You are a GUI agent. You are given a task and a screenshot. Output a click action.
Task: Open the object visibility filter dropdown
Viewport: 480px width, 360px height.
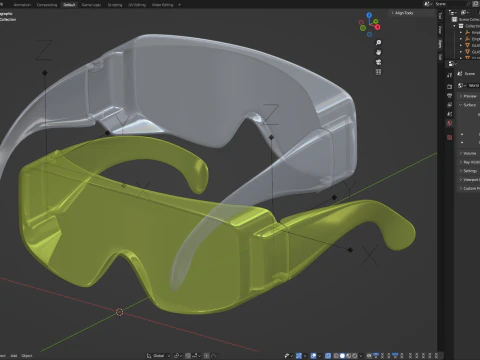click(288, 356)
